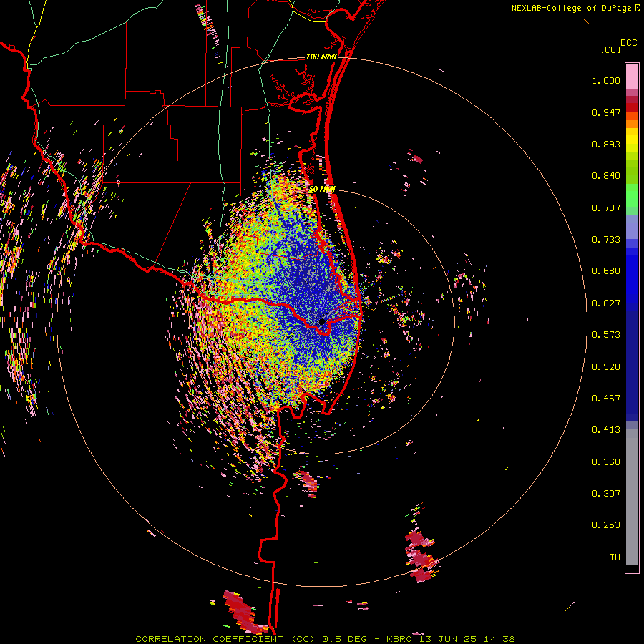
Task: Click the KBRO station identifier in caption
Action: pyautogui.click(x=399, y=639)
